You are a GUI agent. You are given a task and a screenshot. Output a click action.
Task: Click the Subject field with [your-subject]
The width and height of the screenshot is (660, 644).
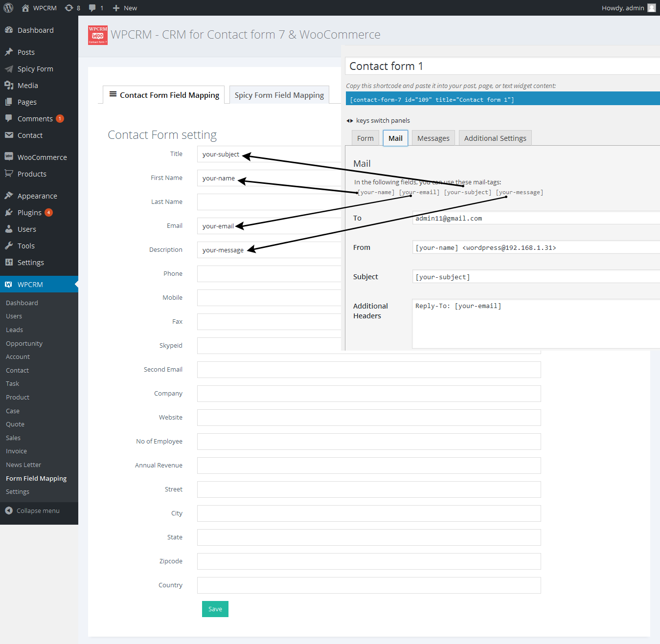536,277
